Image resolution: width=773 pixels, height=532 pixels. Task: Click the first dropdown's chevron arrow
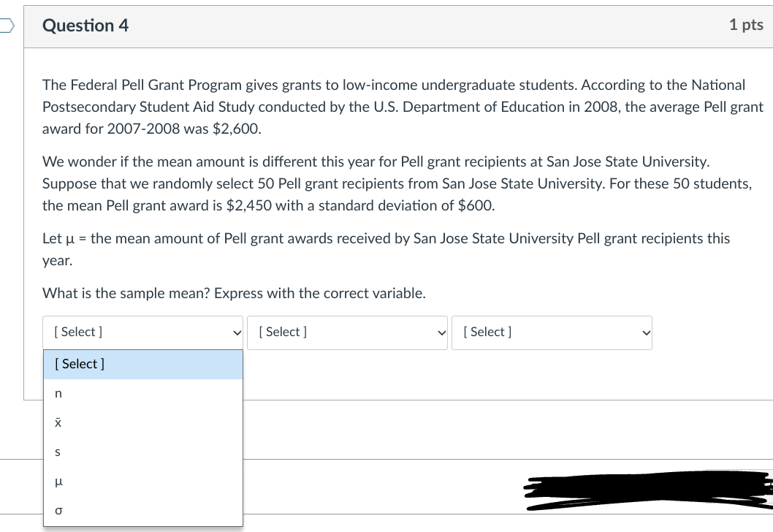(x=235, y=332)
